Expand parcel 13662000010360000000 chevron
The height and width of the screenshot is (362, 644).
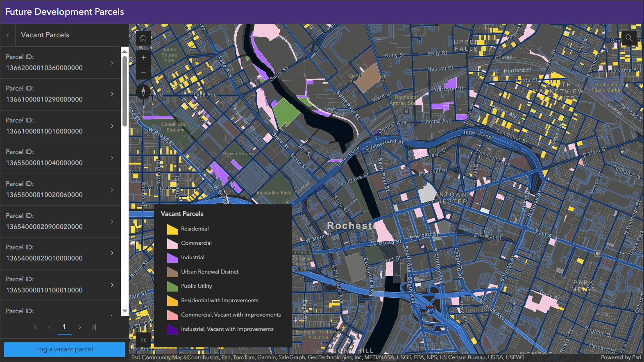[x=112, y=63]
